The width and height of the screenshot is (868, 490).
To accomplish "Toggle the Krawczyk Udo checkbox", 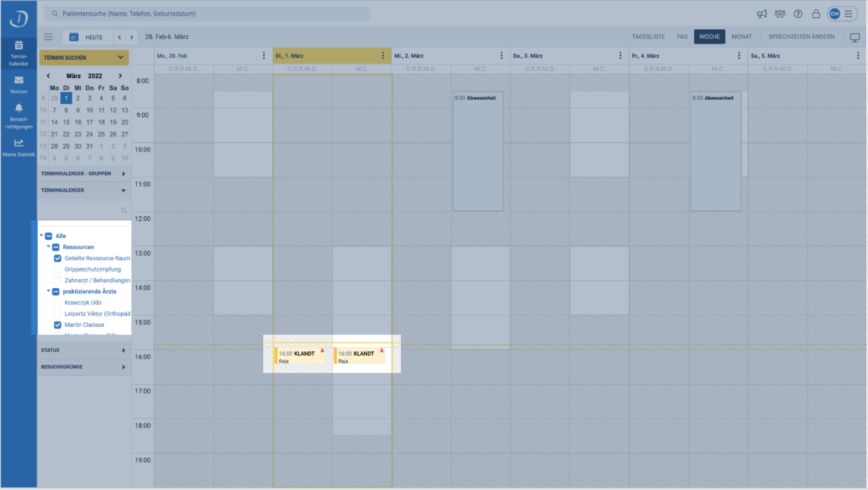I will (x=57, y=302).
